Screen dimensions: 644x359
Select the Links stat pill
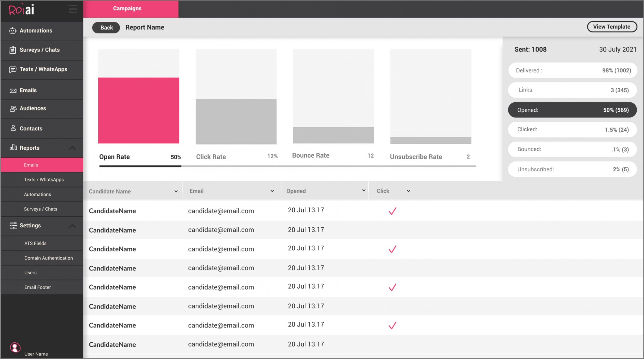pyautogui.click(x=573, y=90)
